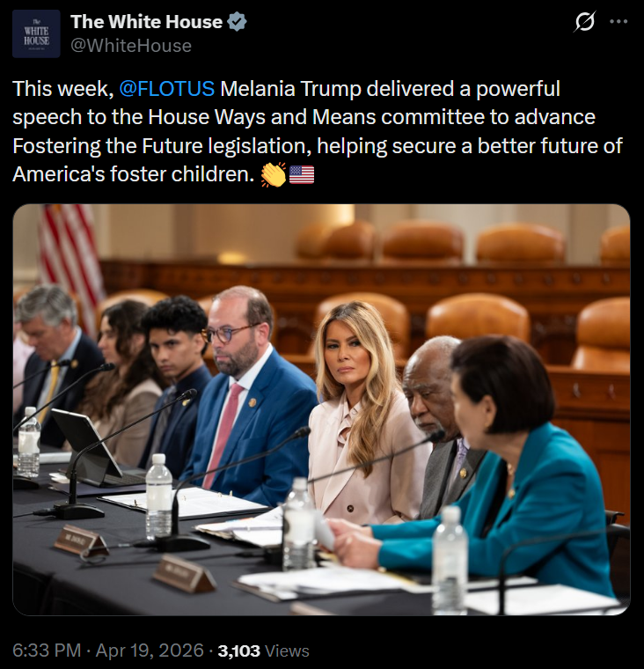Click the nameplate on the table front
644x669 pixels.
184,574
